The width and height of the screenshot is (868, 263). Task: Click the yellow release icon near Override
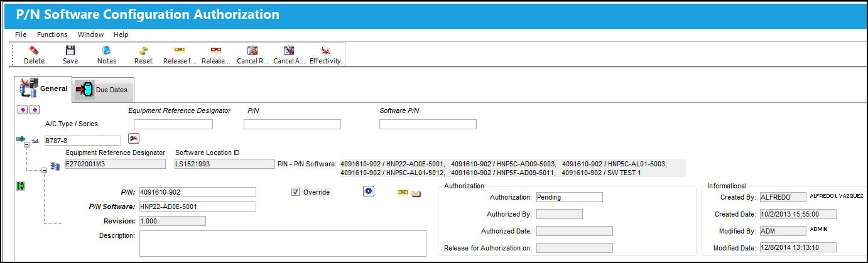(x=403, y=193)
